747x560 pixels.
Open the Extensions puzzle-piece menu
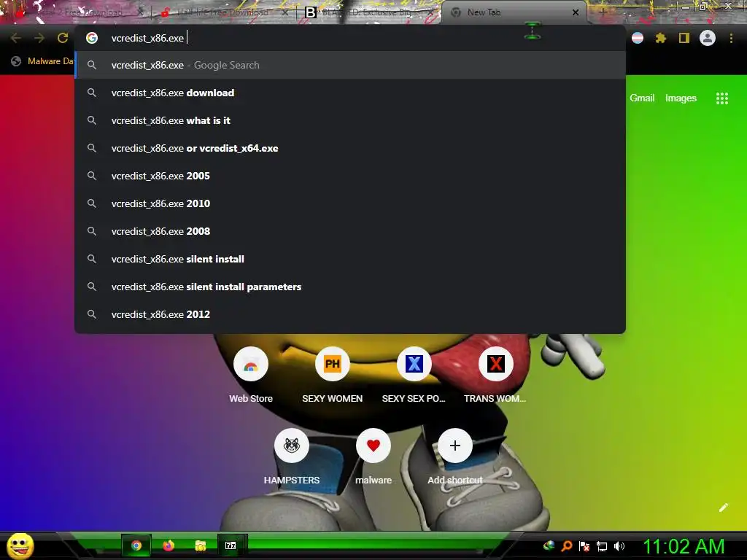pos(660,38)
